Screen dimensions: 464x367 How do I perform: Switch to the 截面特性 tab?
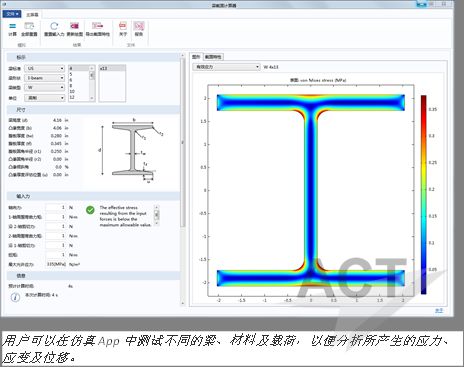pyautogui.click(x=213, y=57)
